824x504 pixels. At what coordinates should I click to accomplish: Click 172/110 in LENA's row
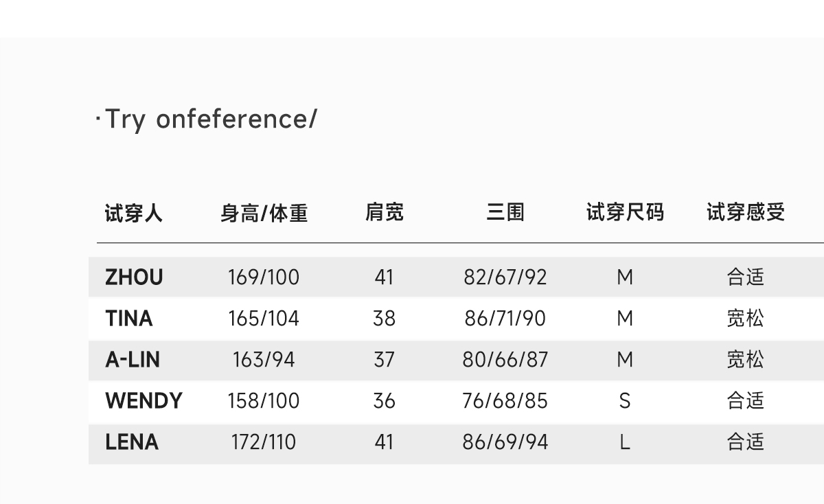click(x=264, y=442)
